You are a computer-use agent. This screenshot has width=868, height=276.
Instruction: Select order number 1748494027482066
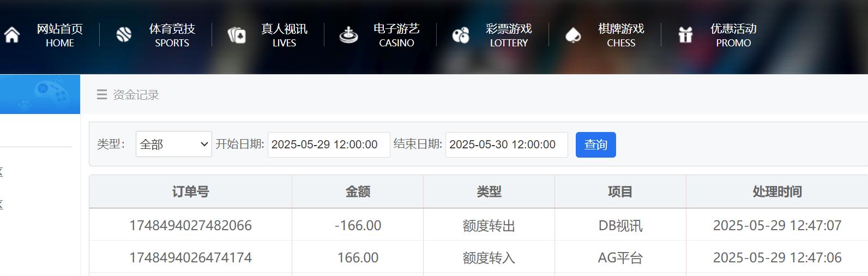coord(190,225)
